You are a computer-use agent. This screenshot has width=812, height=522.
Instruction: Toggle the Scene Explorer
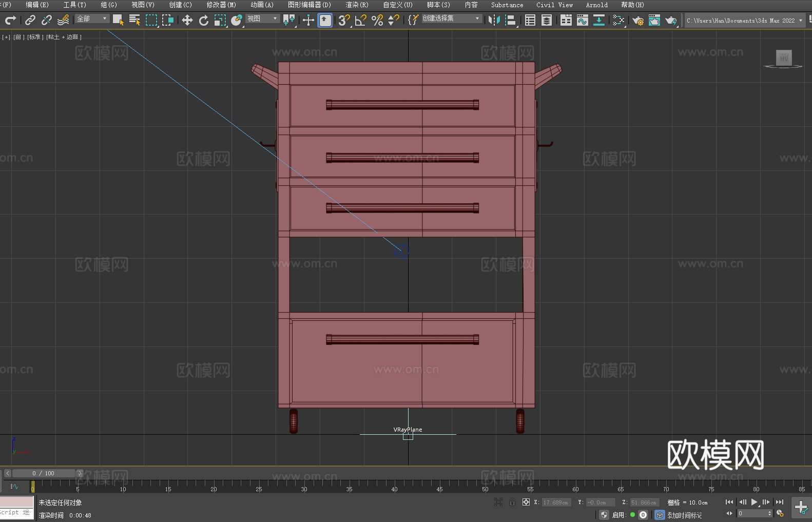[530, 20]
